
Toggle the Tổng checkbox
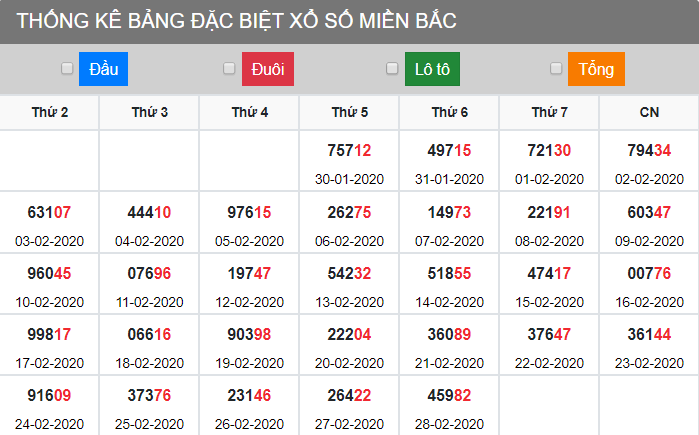tap(556, 69)
